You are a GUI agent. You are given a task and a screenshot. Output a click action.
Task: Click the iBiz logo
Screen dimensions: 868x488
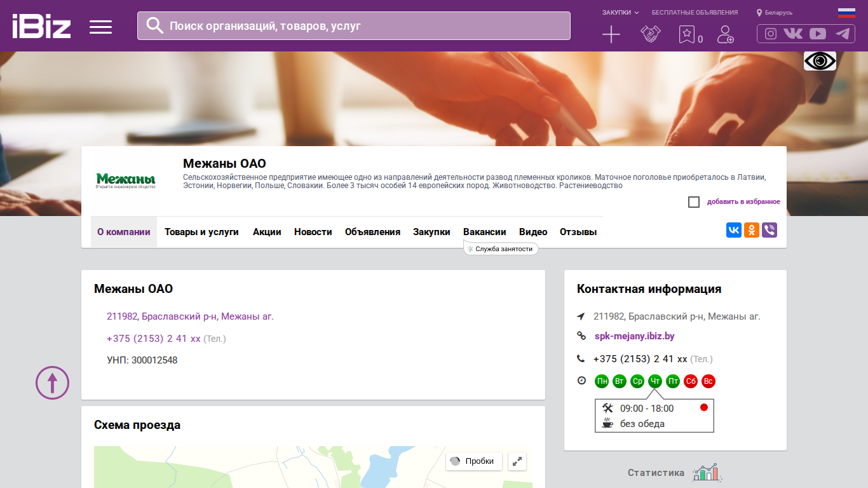coord(41,26)
